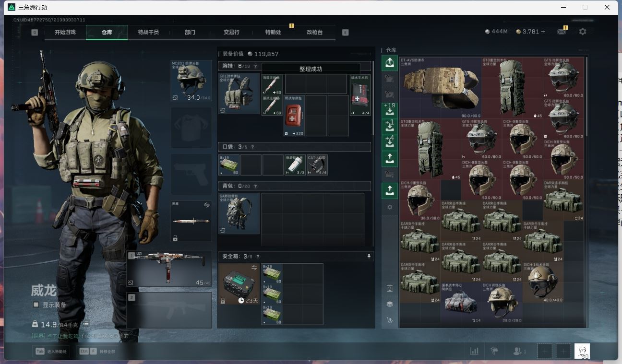Viewport: 622px width, 364px height.
Task: Toggle the 显示装备 checkbox
Action: point(36,305)
